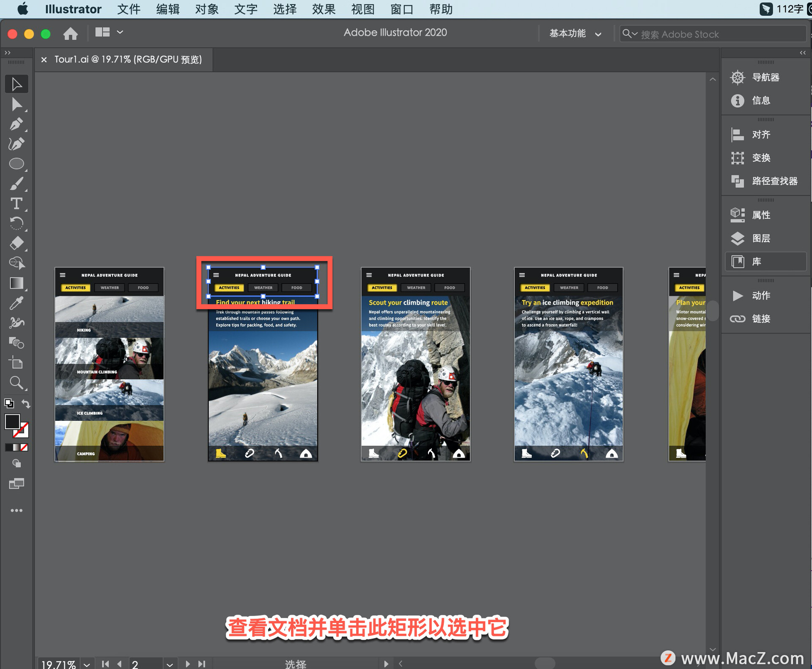Reset to default fill and stroke

9,403
